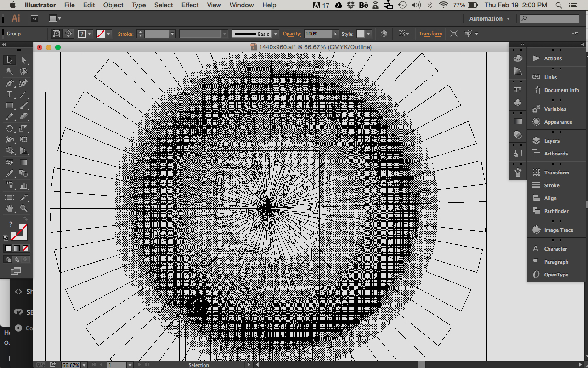Screen dimensions: 588x368
Task: Open the Pathfinder panel
Action: [556, 211]
